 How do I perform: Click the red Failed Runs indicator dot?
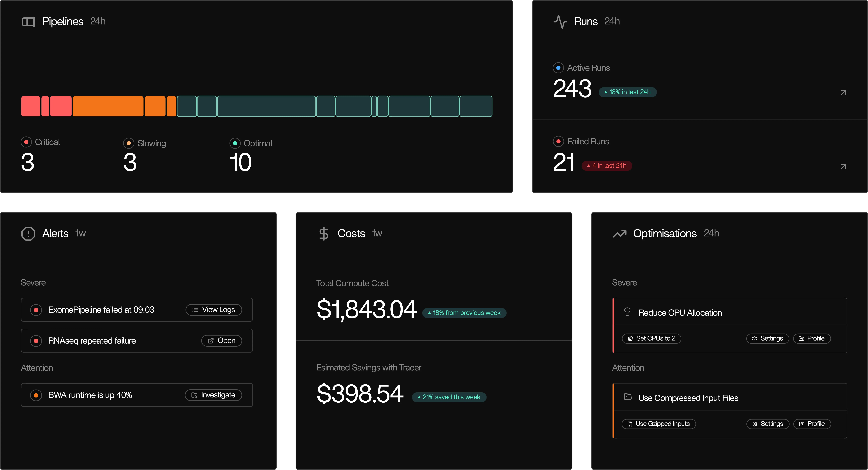click(x=558, y=141)
